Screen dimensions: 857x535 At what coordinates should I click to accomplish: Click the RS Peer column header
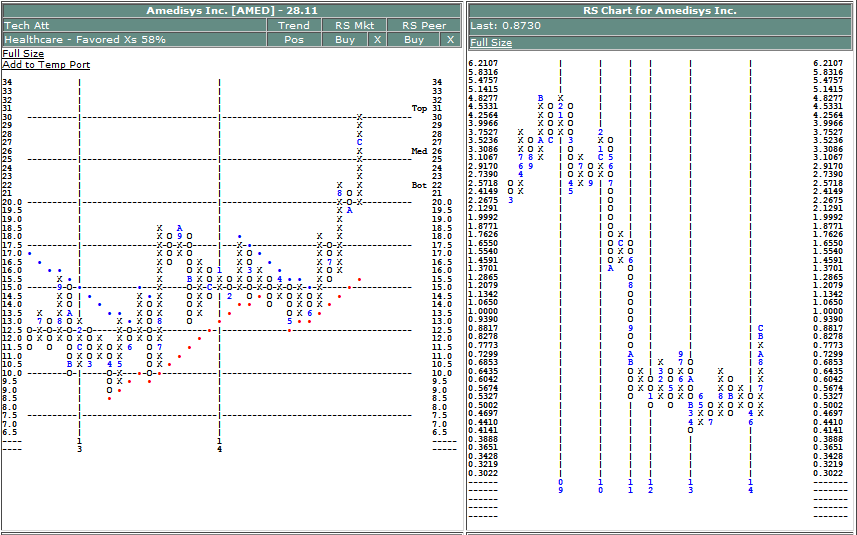(424, 25)
